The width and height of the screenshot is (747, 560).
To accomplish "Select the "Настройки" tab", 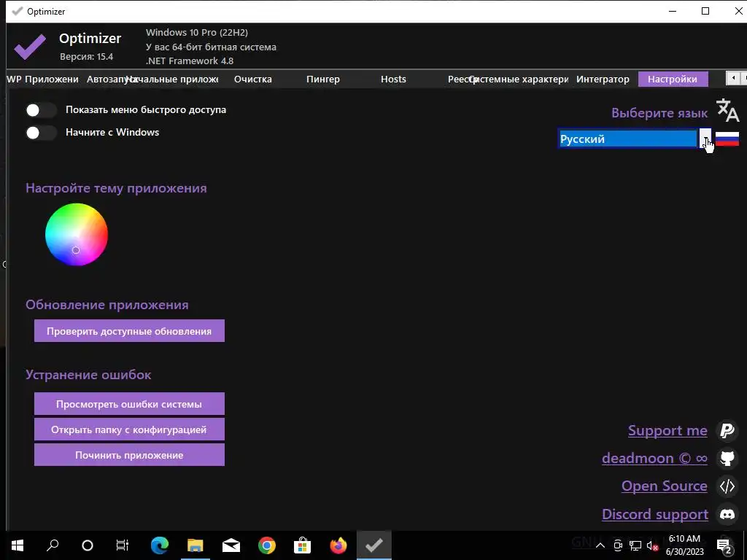I will [673, 79].
